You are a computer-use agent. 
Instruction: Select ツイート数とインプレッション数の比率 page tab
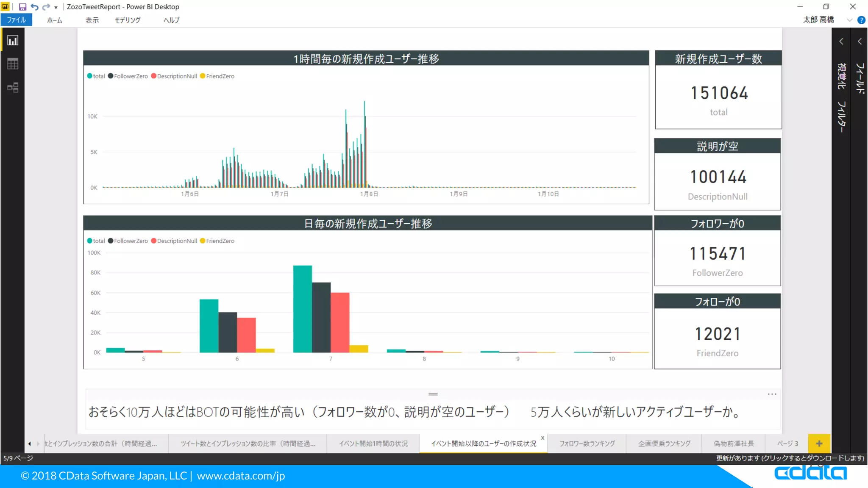coord(248,444)
